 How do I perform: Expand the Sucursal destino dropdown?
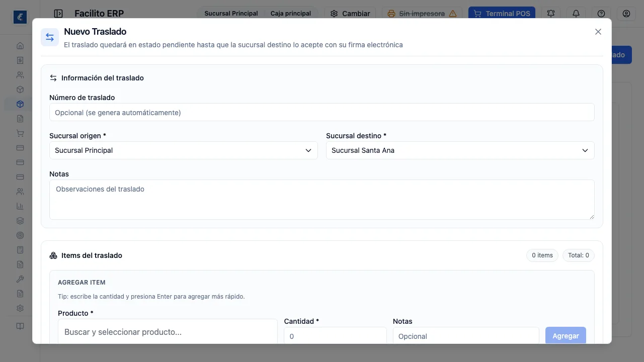tap(460, 150)
